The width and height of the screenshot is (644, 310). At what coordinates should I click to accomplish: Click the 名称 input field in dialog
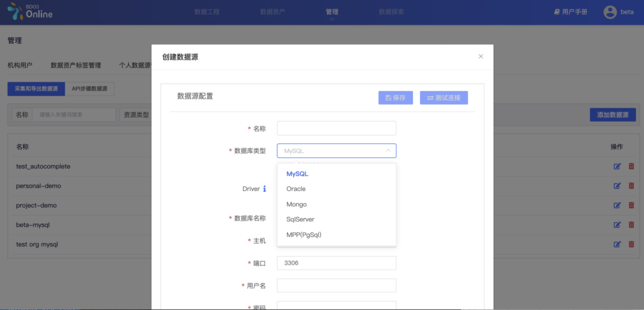(x=336, y=128)
